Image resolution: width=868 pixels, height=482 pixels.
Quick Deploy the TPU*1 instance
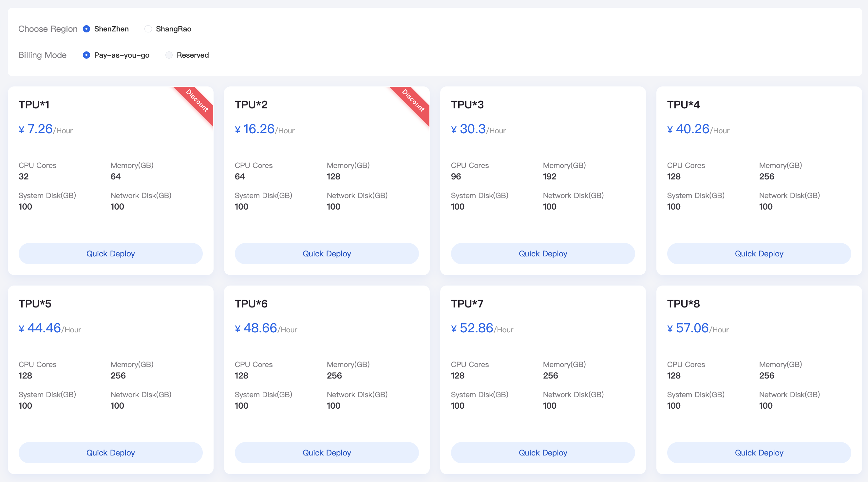pos(110,253)
